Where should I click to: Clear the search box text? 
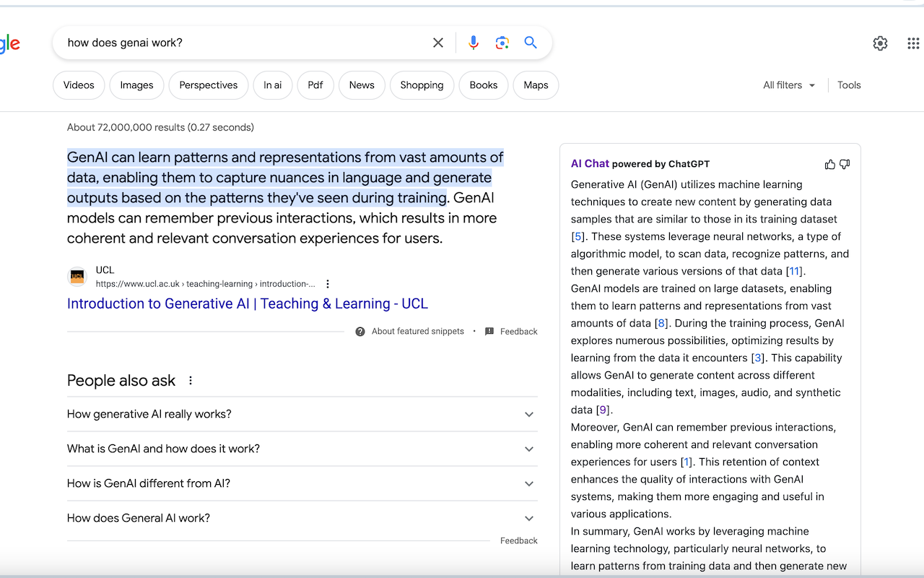438,43
